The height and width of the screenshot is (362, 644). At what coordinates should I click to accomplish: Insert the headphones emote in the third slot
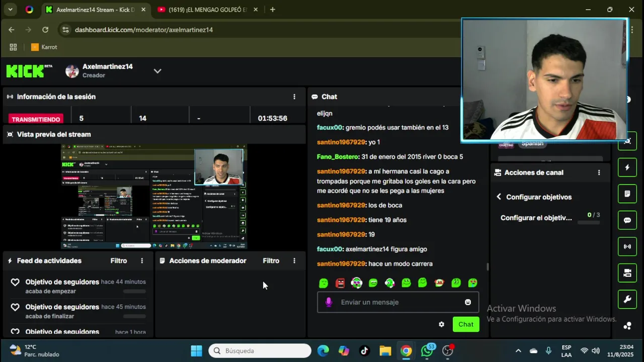point(357,283)
